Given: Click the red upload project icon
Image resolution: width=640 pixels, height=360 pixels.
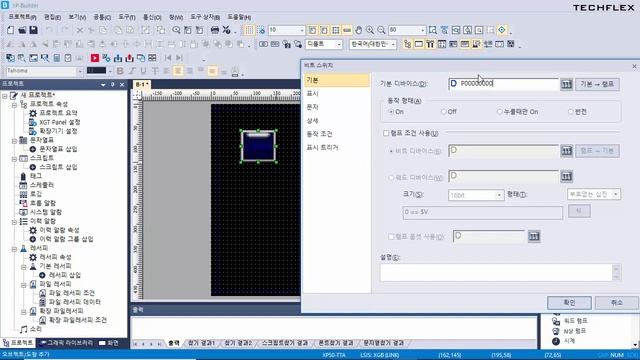Looking at the screenshot, I should coord(129,58).
